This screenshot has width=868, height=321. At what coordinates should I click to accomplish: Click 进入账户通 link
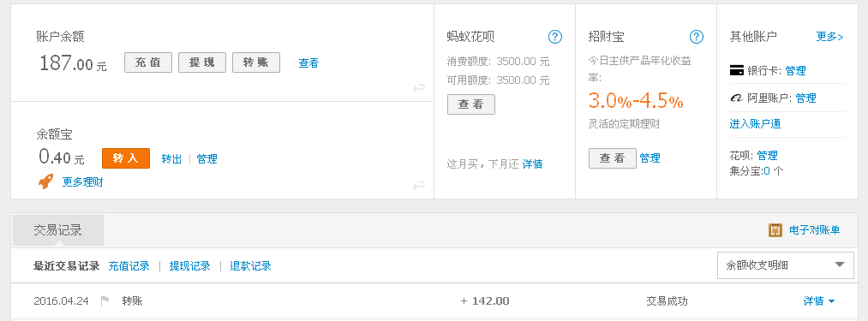755,123
